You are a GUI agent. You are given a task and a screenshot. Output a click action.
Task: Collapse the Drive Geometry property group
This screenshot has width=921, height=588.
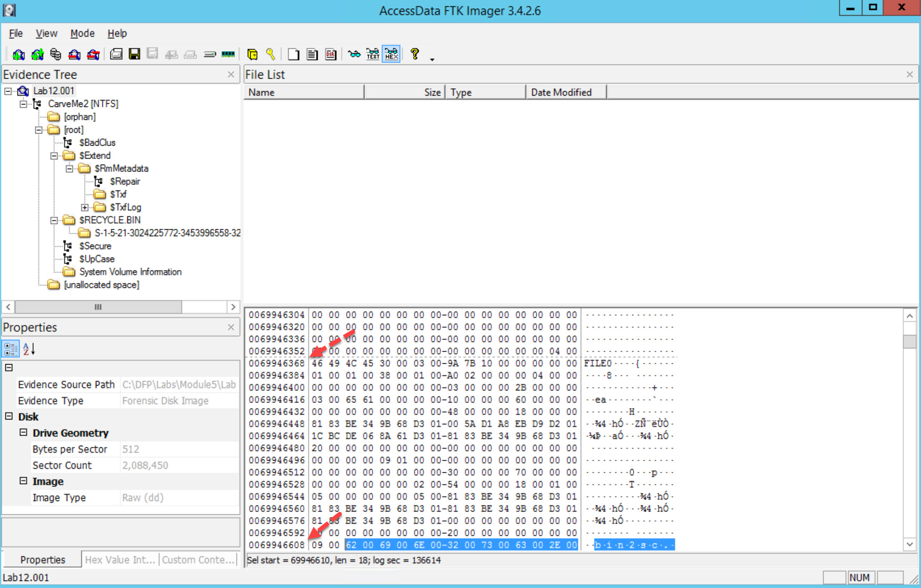(x=23, y=433)
